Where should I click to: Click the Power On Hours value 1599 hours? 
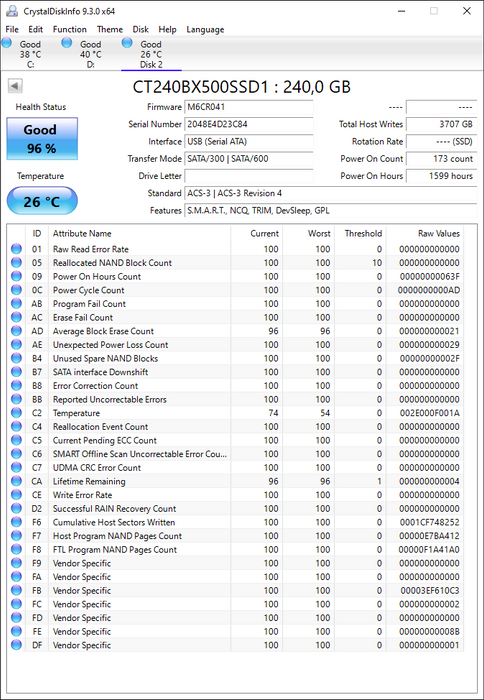[x=441, y=176]
